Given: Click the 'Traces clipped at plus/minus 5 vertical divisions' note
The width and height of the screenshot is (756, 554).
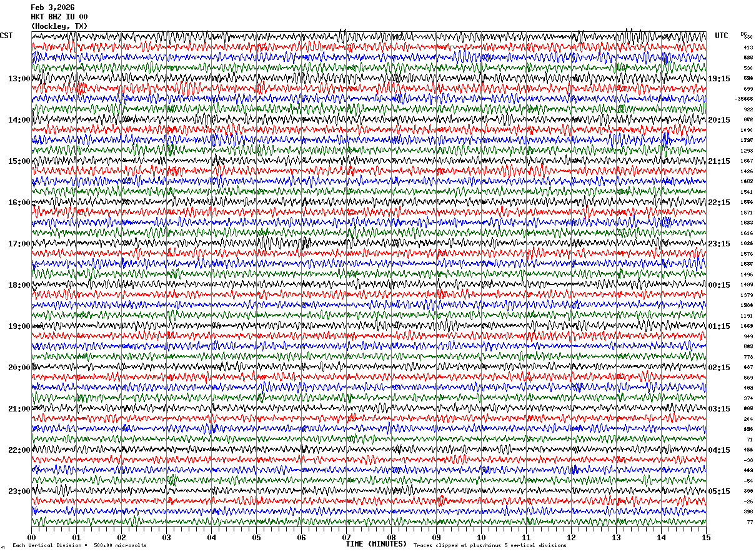Looking at the screenshot, I should 490,545.
